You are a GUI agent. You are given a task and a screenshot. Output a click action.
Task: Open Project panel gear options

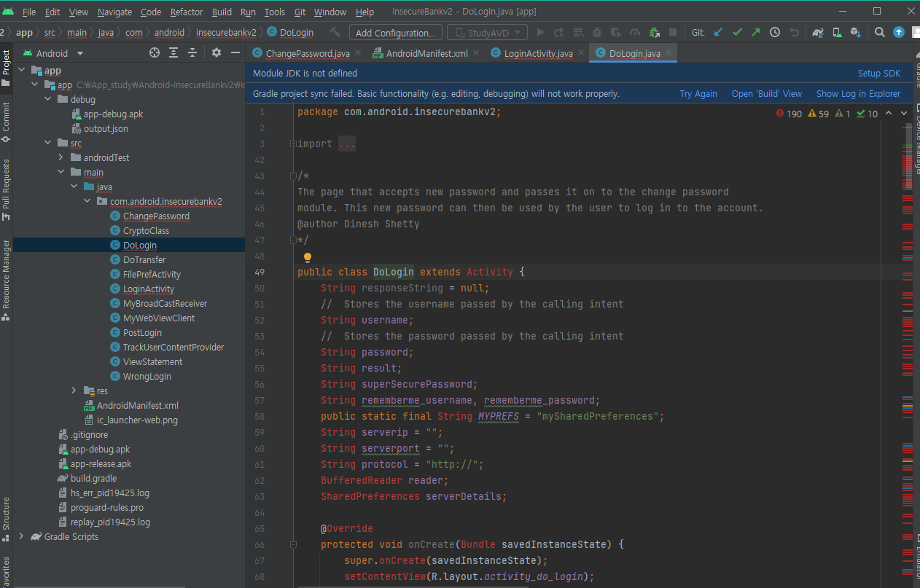tap(217, 52)
